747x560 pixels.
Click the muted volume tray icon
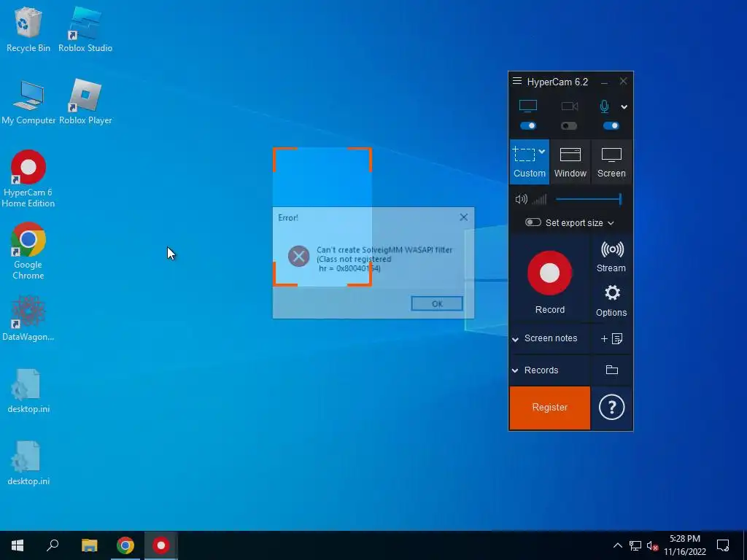[653, 545]
